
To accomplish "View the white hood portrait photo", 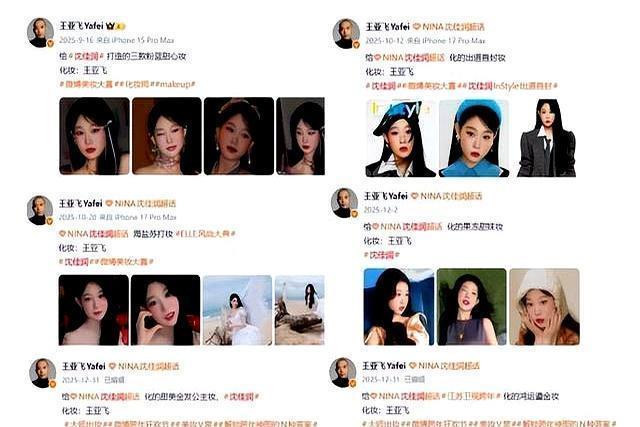I will [x=544, y=307].
